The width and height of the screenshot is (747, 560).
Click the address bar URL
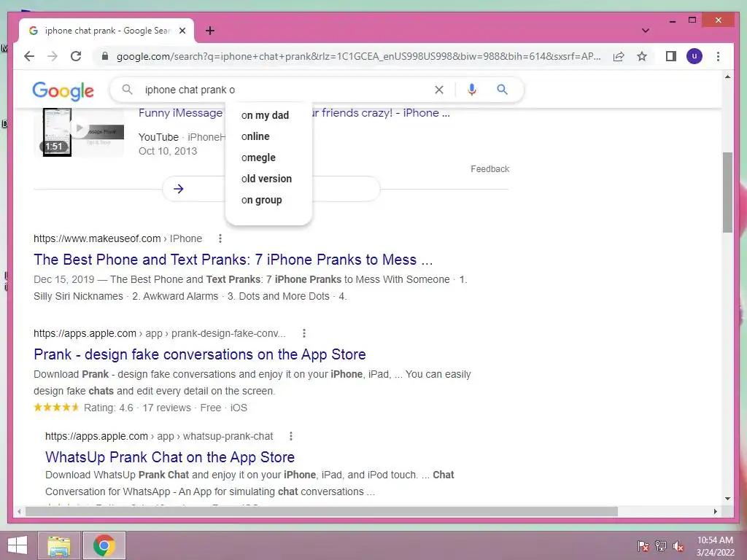pyautogui.click(x=358, y=56)
